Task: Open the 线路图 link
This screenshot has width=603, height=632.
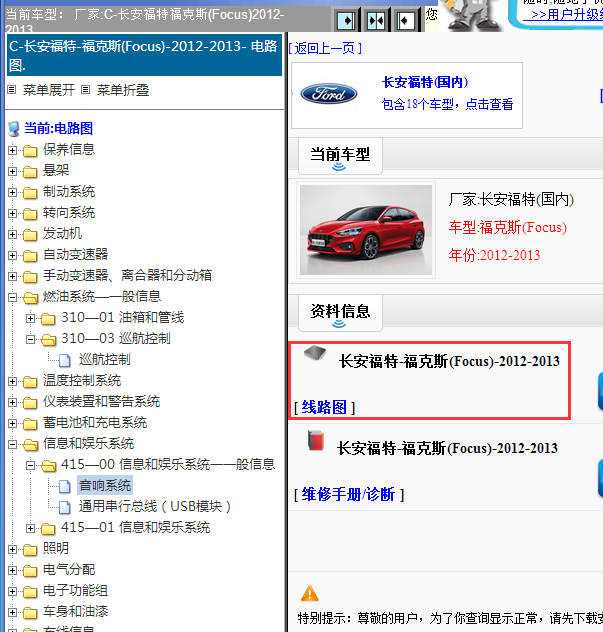Action: pyautogui.click(x=324, y=407)
